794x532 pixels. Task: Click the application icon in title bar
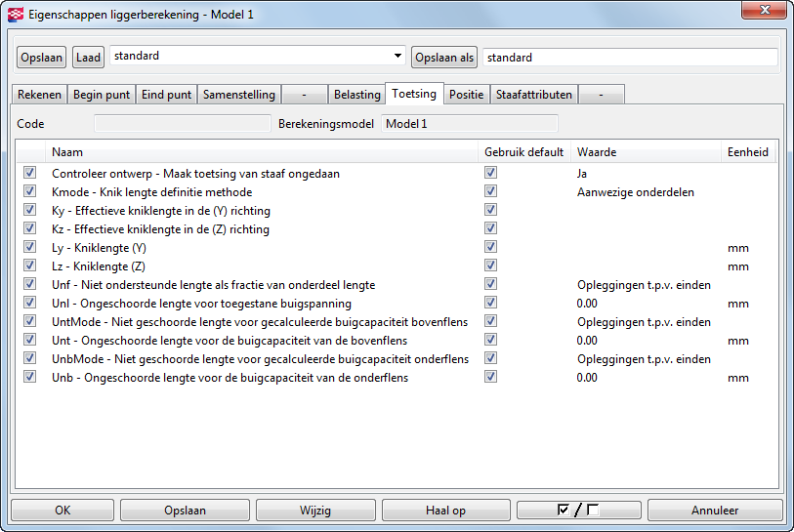[16, 15]
